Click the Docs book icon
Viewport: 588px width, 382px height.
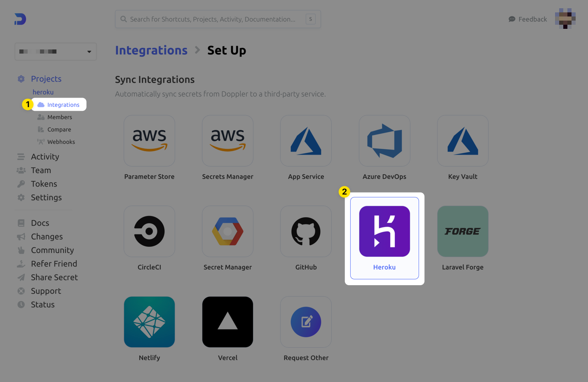click(21, 223)
